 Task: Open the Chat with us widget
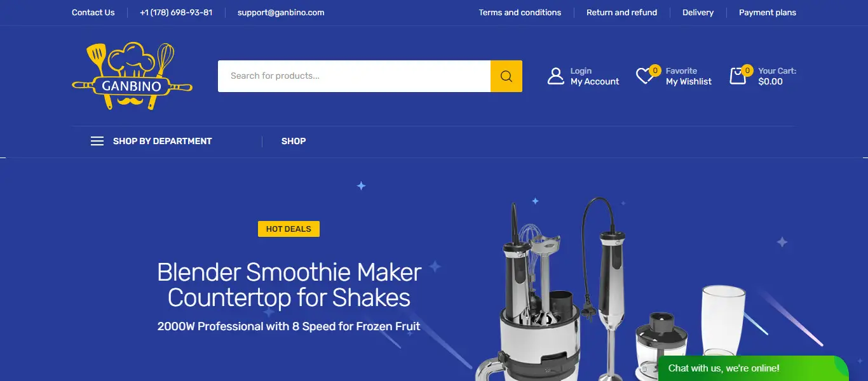point(754,368)
